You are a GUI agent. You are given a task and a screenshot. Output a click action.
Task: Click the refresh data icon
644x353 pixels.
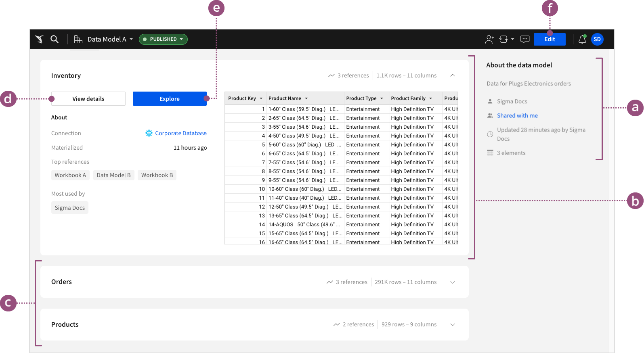point(503,39)
